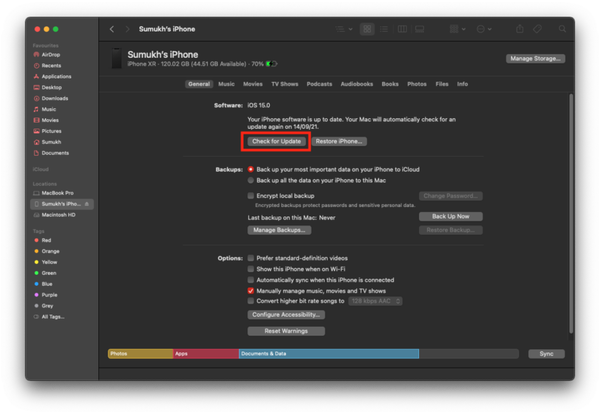The width and height of the screenshot is (600, 414).
Task: Enable Show this iPhone when on Wi-Fi
Action: [251, 269]
